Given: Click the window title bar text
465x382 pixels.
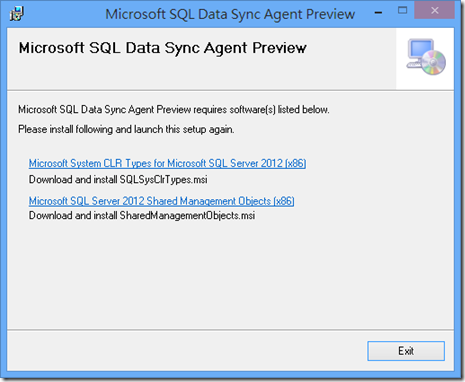Looking at the screenshot, I should point(230,14).
